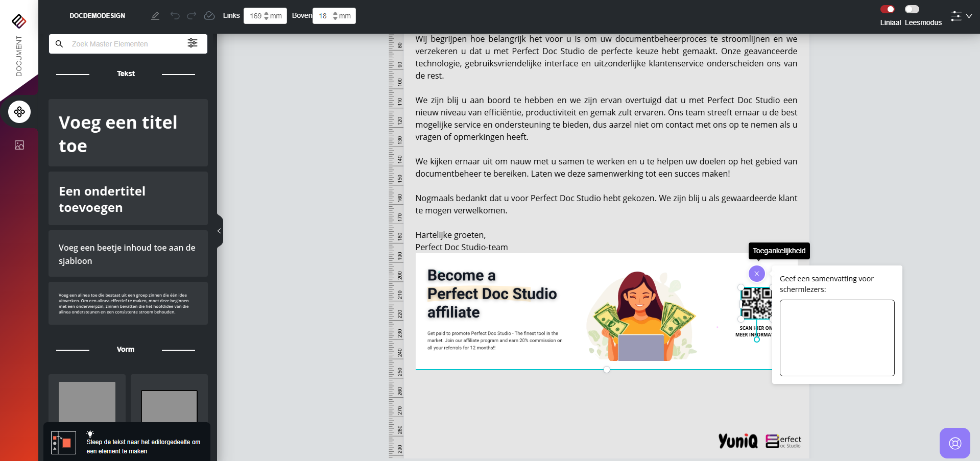
Task: Click the redo arrow icon
Action: point(192,16)
